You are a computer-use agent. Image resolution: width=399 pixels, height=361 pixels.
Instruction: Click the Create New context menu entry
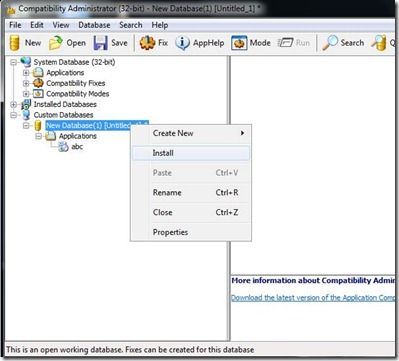click(x=191, y=133)
